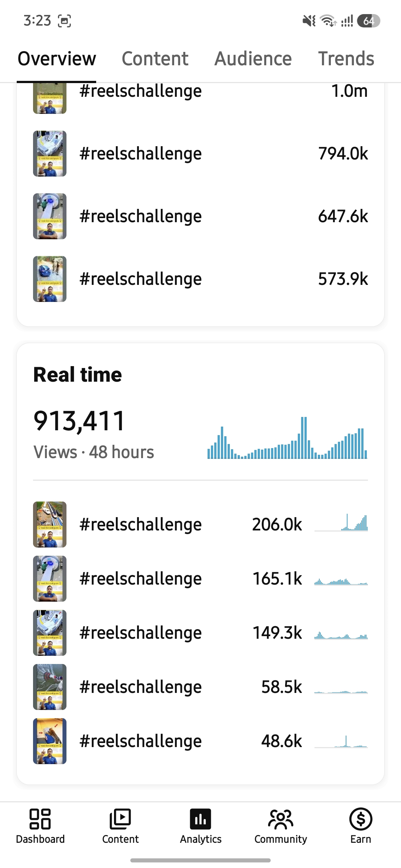Switch to the Audience tab
Viewport: 401px width, 868px height.
(253, 59)
